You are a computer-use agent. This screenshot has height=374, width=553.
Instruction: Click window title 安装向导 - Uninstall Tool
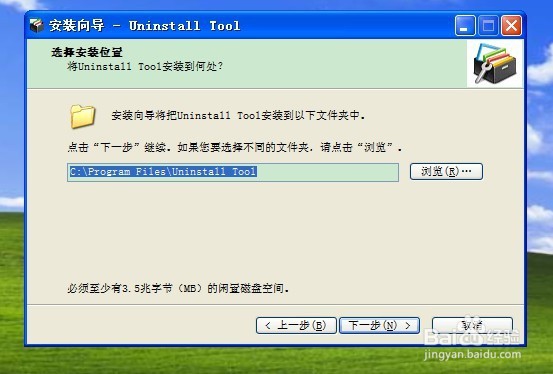pos(145,25)
